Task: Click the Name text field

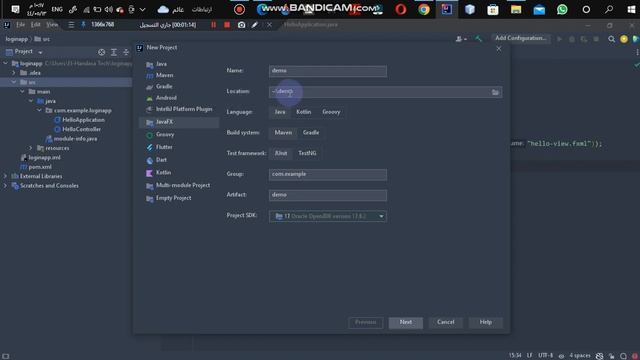Action: (x=328, y=71)
